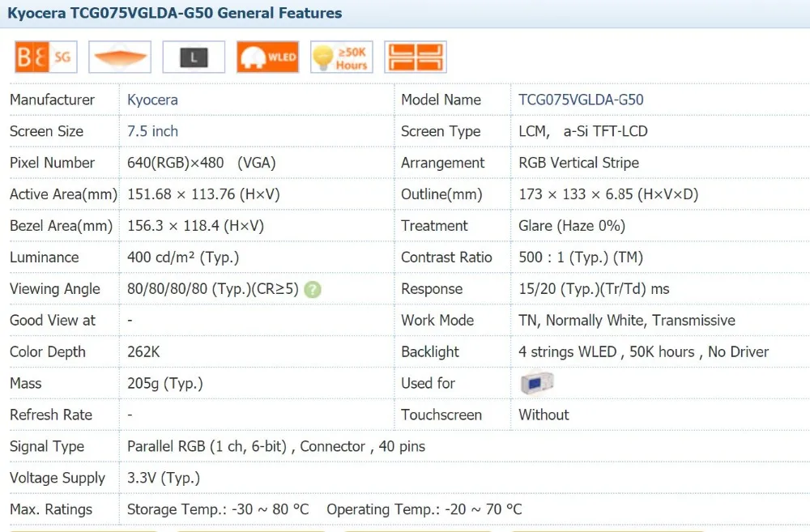810x532 pixels.
Task: Click the 'Viewing Angle' row label
Action: (x=55, y=289)
